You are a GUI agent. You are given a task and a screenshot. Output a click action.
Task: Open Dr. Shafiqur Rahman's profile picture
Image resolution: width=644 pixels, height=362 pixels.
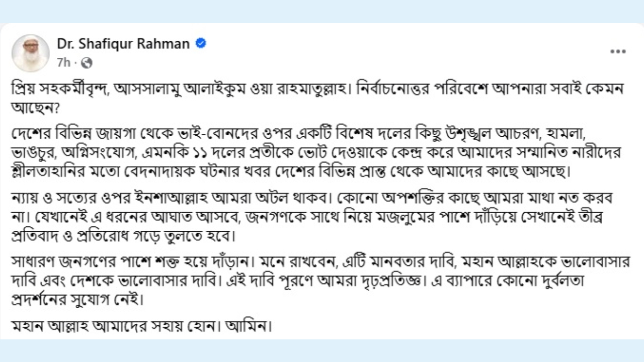(x=31, y=53)
